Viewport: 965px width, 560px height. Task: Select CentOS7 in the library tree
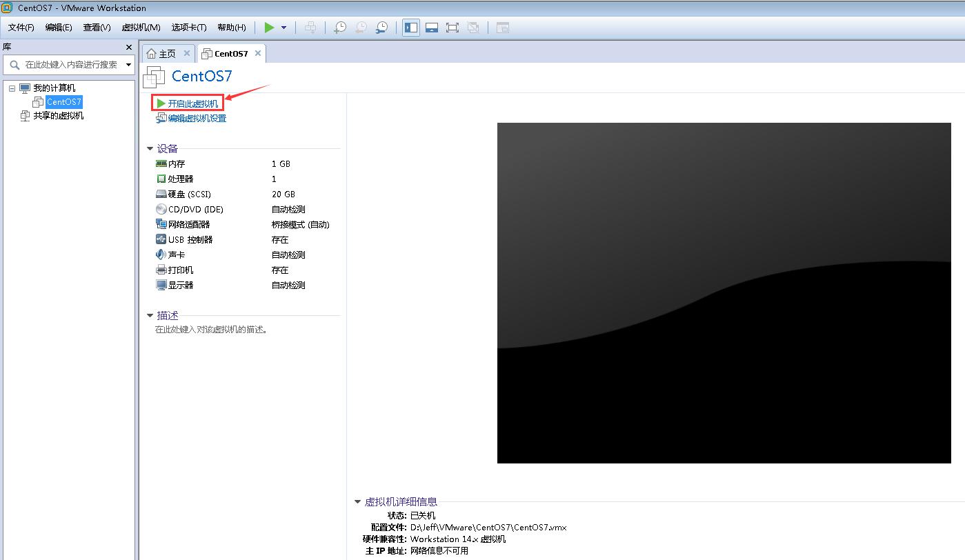click(x=64, y=102)
